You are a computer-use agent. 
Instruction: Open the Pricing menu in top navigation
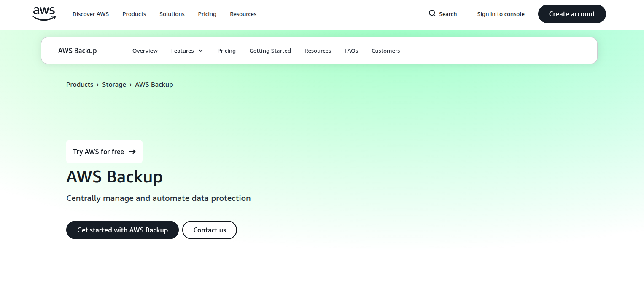(x=207, y=14)
